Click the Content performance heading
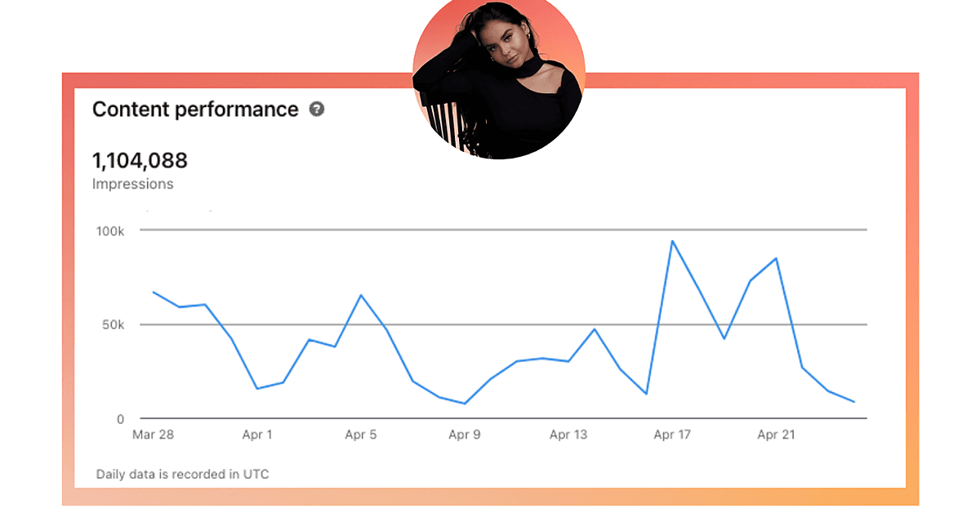Screen dimensions: 980x513 tap(195, 109)
